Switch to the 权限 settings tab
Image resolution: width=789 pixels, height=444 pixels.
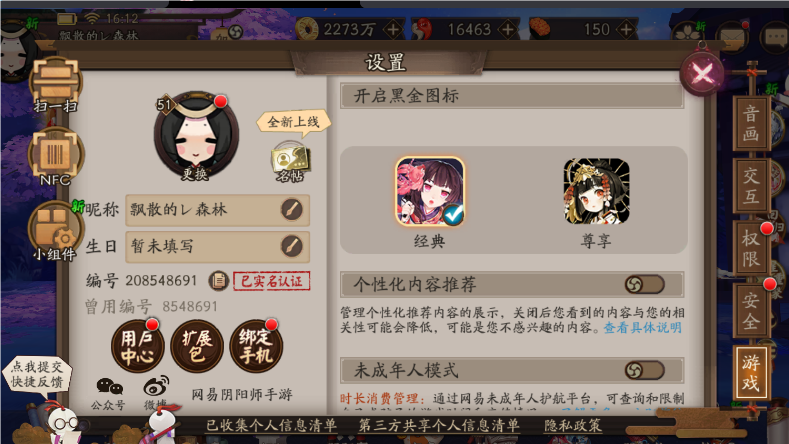pos(751,248)
